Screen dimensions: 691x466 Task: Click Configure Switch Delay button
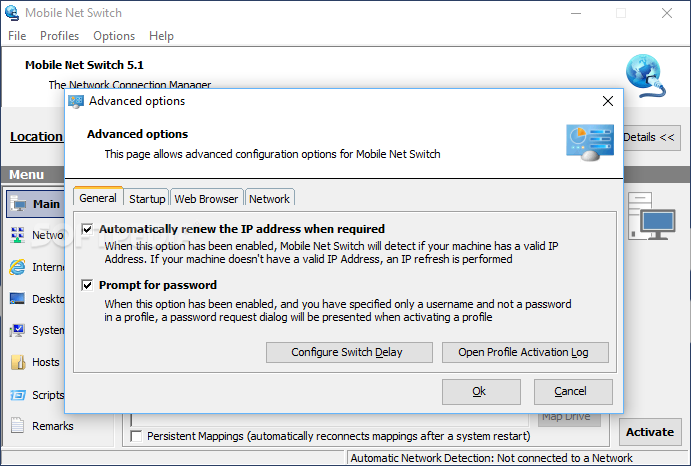point(349,352)
